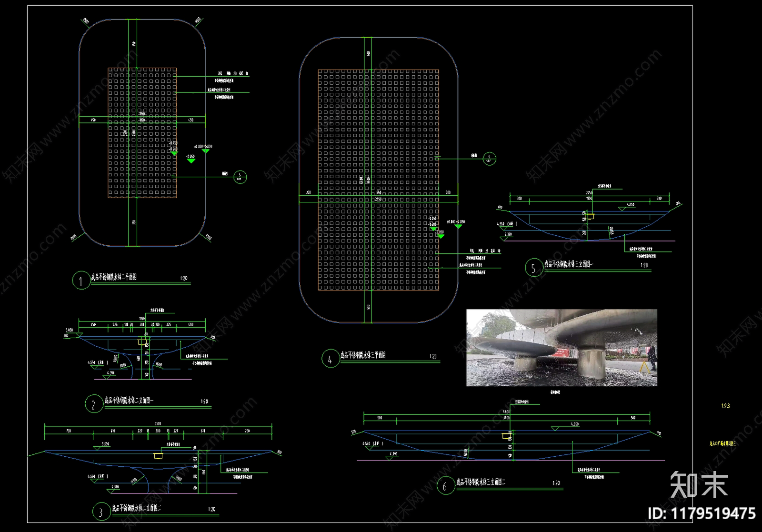
Task: Select the title 成品不锈钢跌水钵三平面图
Action: 363,355
